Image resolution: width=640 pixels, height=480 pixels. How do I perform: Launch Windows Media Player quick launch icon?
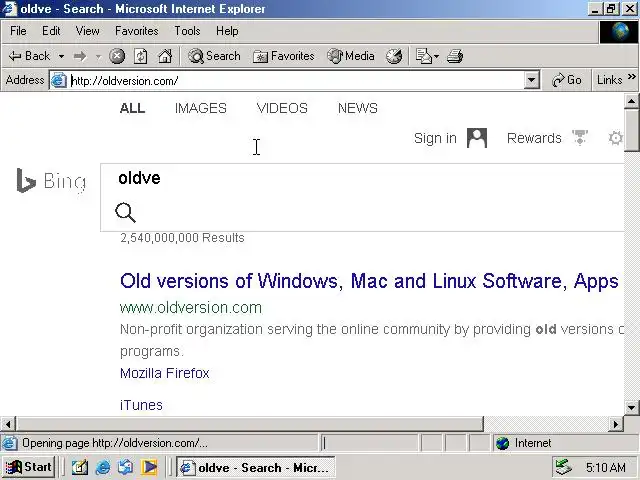tap(149, 467)
